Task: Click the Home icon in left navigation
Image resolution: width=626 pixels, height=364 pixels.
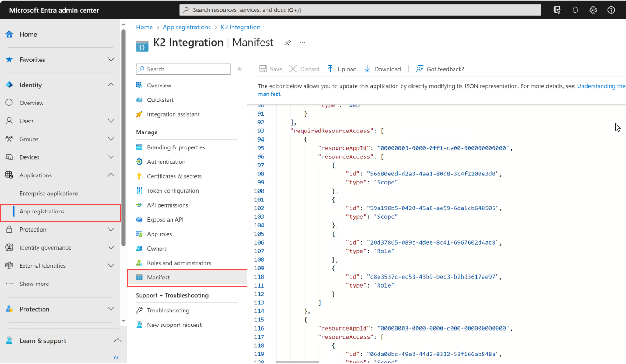Action: click(x=9, y=34)
